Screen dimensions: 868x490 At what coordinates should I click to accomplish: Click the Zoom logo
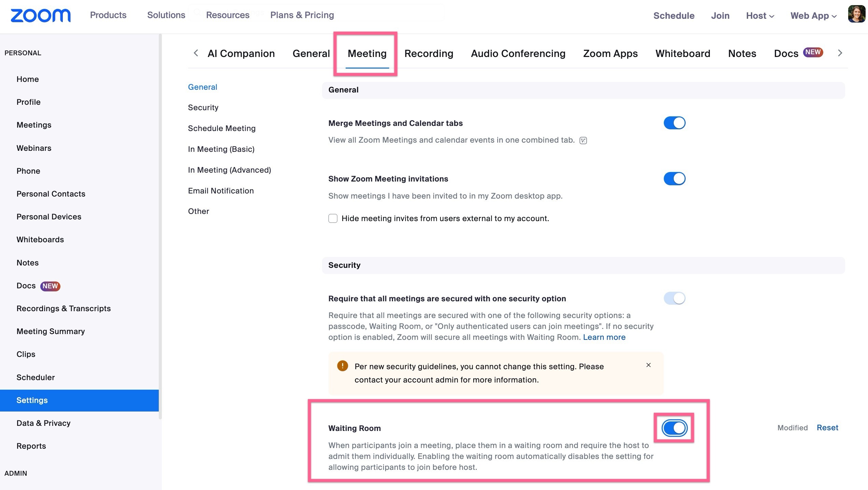tap(41, 15)
